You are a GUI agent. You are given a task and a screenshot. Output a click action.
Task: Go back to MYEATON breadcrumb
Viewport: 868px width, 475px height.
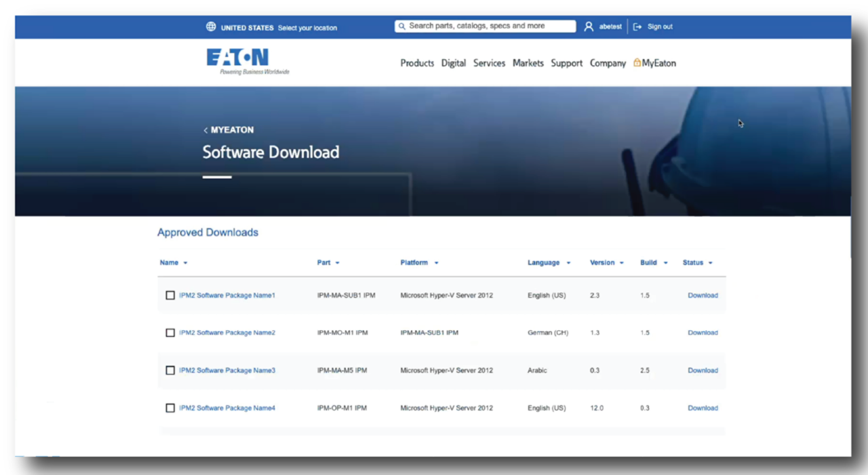[232, 130]
